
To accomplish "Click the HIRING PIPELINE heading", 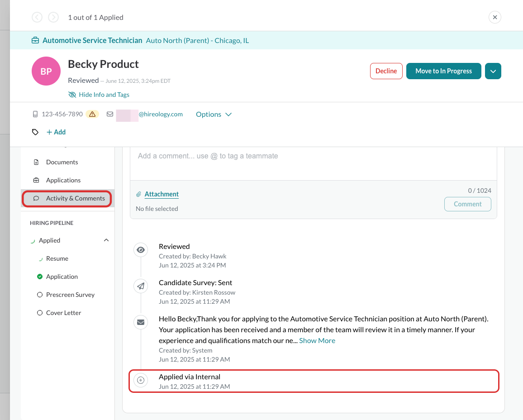I will (x=52, y=223).
